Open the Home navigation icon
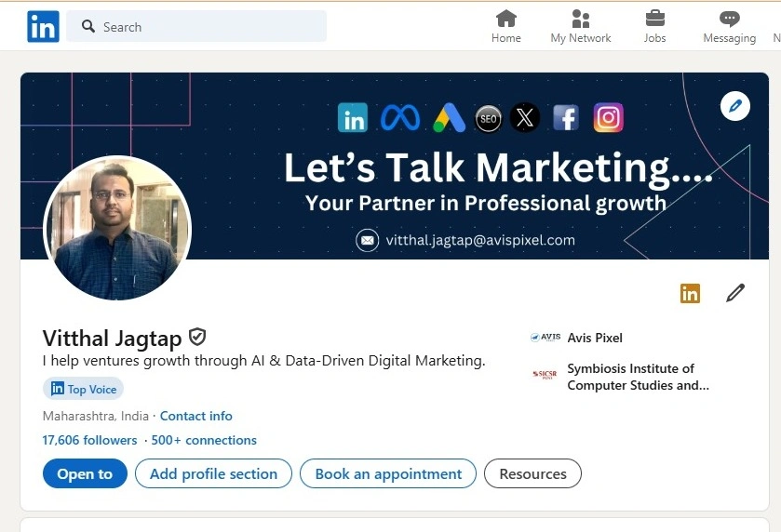The height and width of the screenshot is (532, 781). pyautogui.click(x=506, y=19)
